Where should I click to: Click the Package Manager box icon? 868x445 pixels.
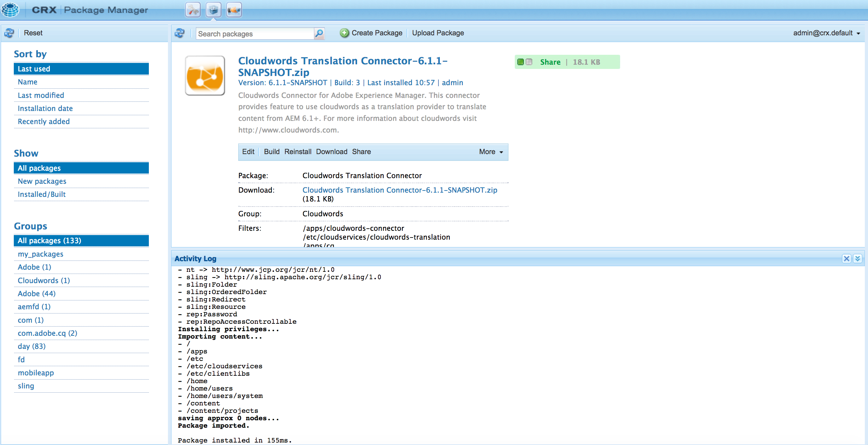click(x=214, y=10)
